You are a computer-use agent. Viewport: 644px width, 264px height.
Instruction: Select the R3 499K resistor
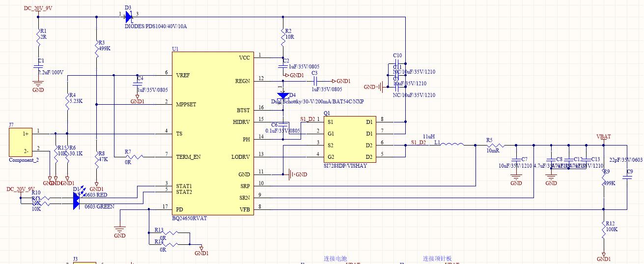coord(96,47)
